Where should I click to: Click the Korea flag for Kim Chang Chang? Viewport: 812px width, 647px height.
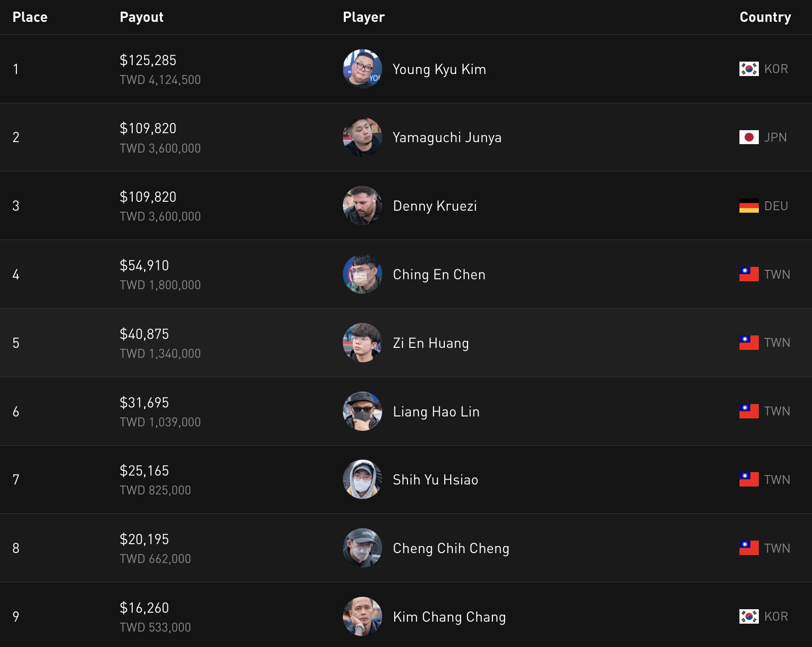point(748,617)
